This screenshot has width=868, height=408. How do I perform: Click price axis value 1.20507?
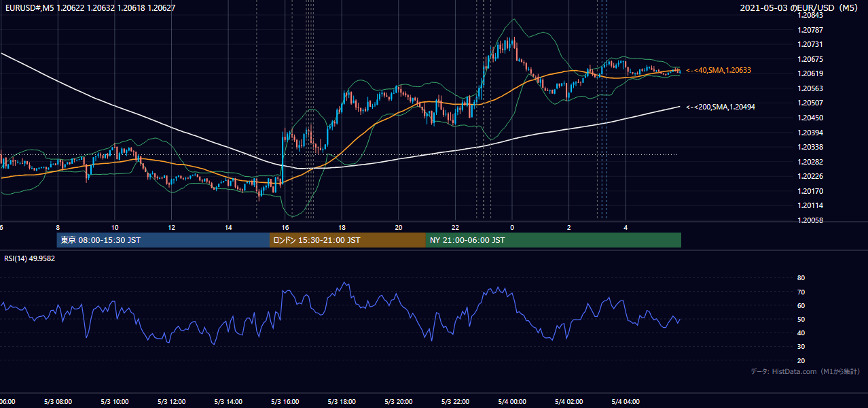(x=810, y=103)
